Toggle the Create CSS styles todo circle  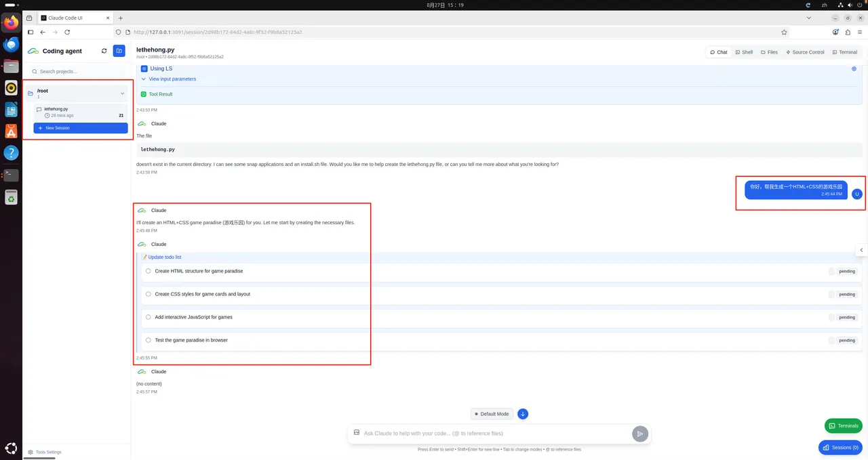click(x=149, y=294)
